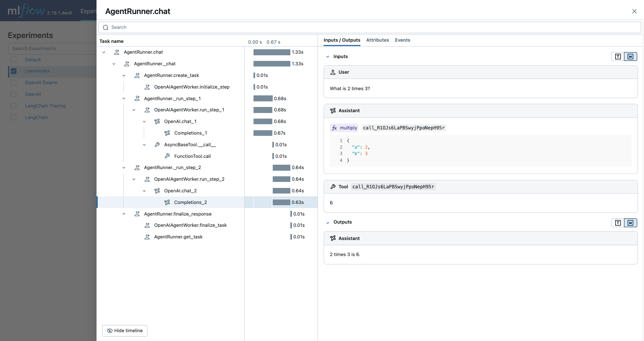
Task: Click the model icon next to Completions_1
Action: click(167, 133)
